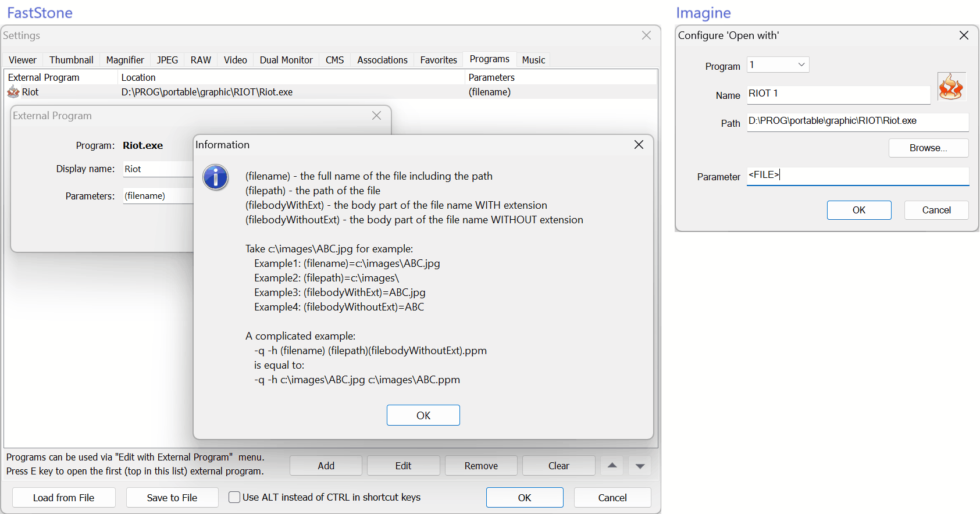Open the Magnifier tab
Image resolution: width=980 pixels, height=514 pixels.
125,60
